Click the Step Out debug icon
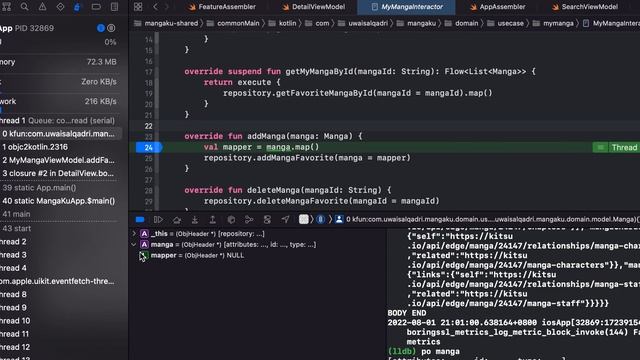The width and height of the screenshot is (640, 360). (213, 220)
